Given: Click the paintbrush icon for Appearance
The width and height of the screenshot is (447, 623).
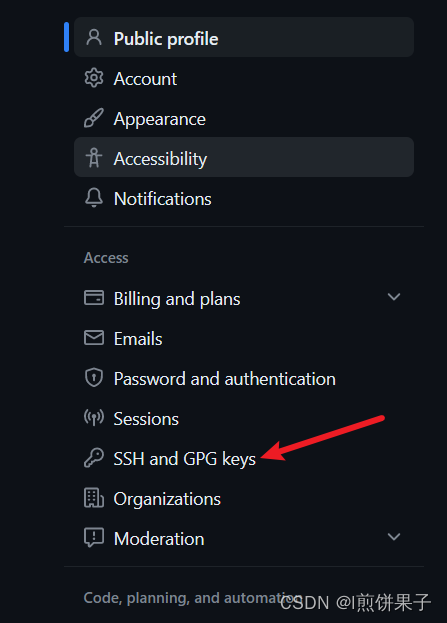Looking at the screenshot, I should (94, 118).
